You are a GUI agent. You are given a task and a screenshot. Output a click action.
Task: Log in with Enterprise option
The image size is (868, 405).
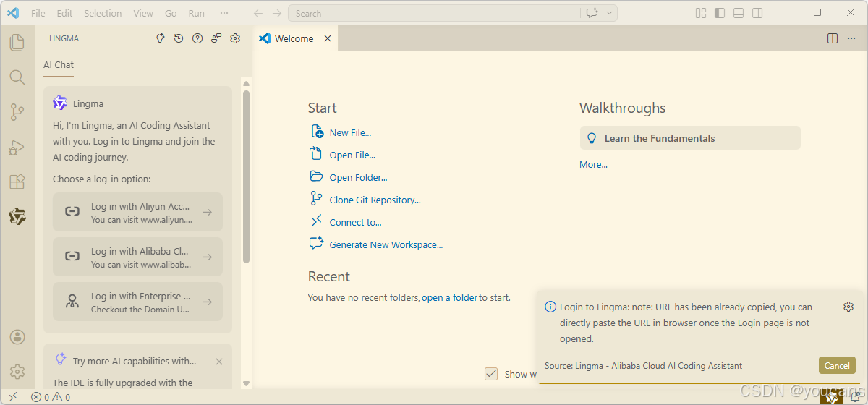pyautogui.click(x=137, y=302)
